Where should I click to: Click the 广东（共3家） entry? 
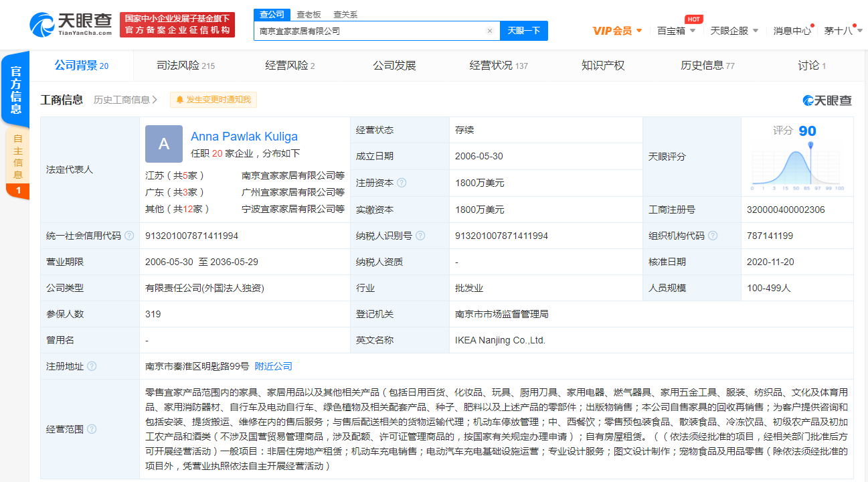[175, 192]
